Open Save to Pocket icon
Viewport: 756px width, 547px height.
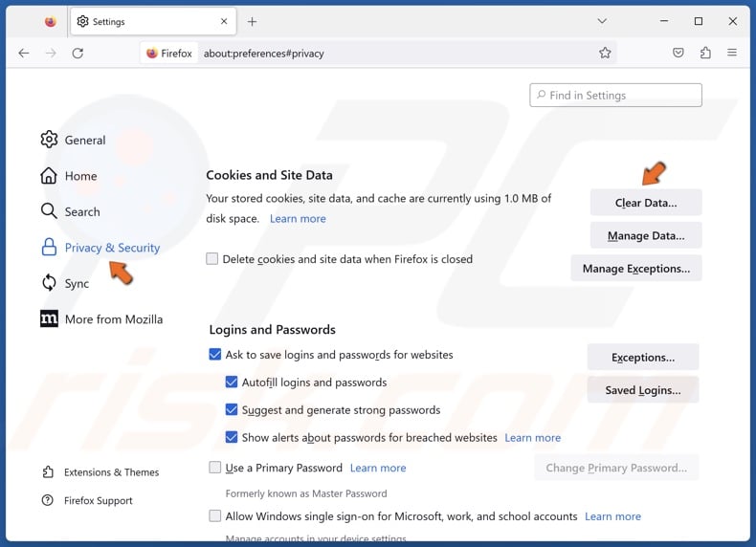click(678, 53)
